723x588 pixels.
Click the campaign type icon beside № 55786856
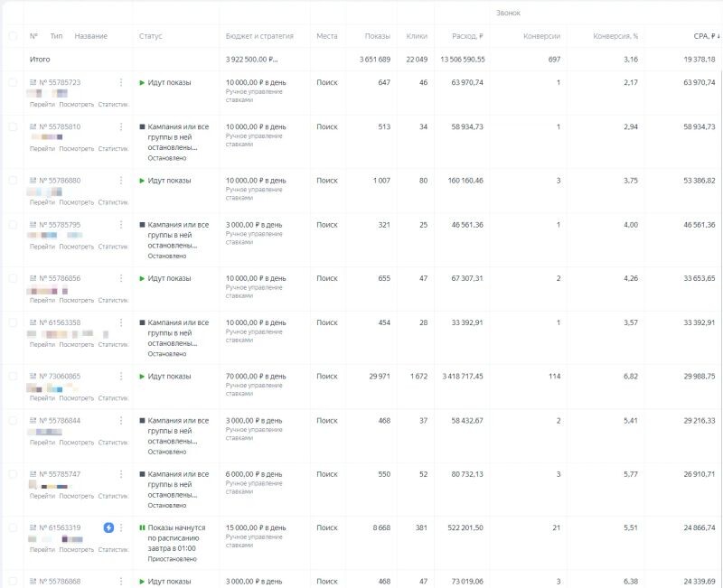coord(33,278)
